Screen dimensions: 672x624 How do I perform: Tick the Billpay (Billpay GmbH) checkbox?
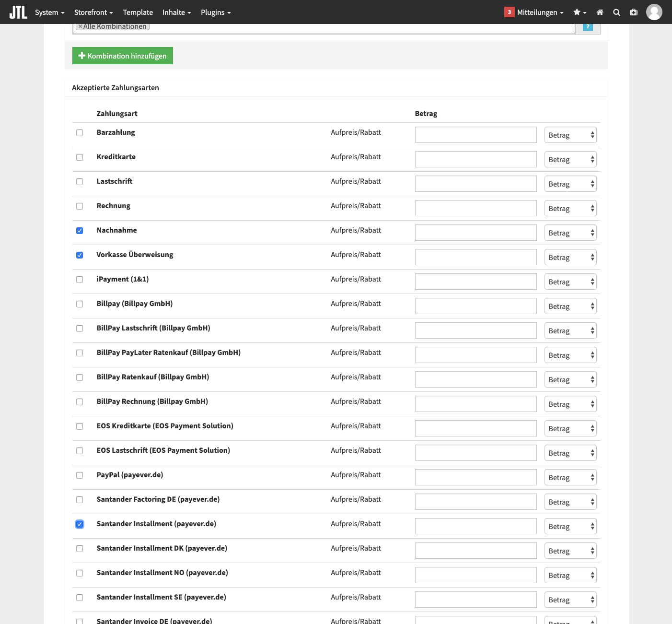click(x=80, y=304)
